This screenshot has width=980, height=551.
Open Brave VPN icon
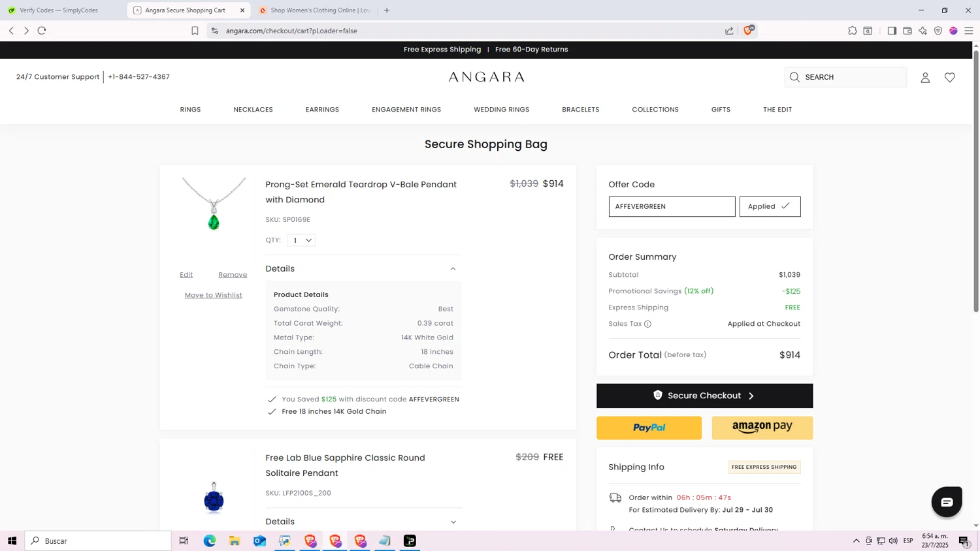tap(938, 31)
